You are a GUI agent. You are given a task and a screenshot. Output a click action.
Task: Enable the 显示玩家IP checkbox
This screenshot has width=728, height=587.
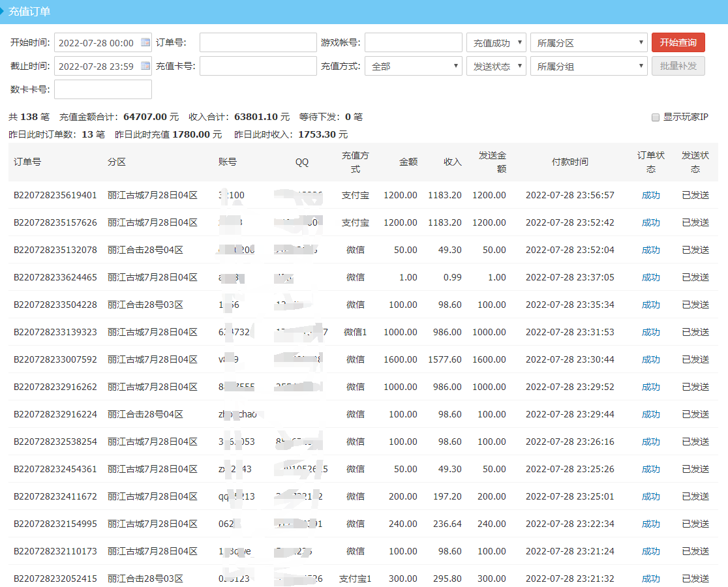656,117
